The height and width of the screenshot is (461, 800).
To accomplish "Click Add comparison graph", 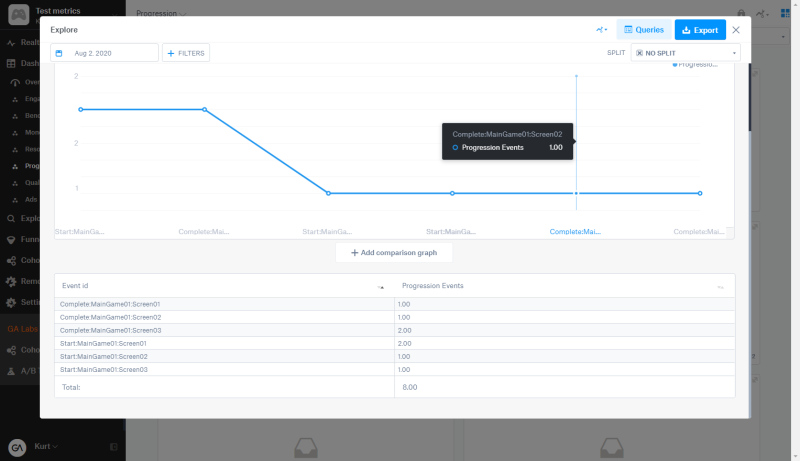I will tap(394, 252).
